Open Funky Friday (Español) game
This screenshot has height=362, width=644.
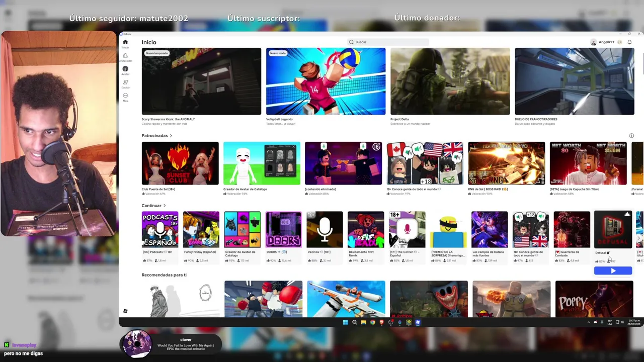[201, 230]
